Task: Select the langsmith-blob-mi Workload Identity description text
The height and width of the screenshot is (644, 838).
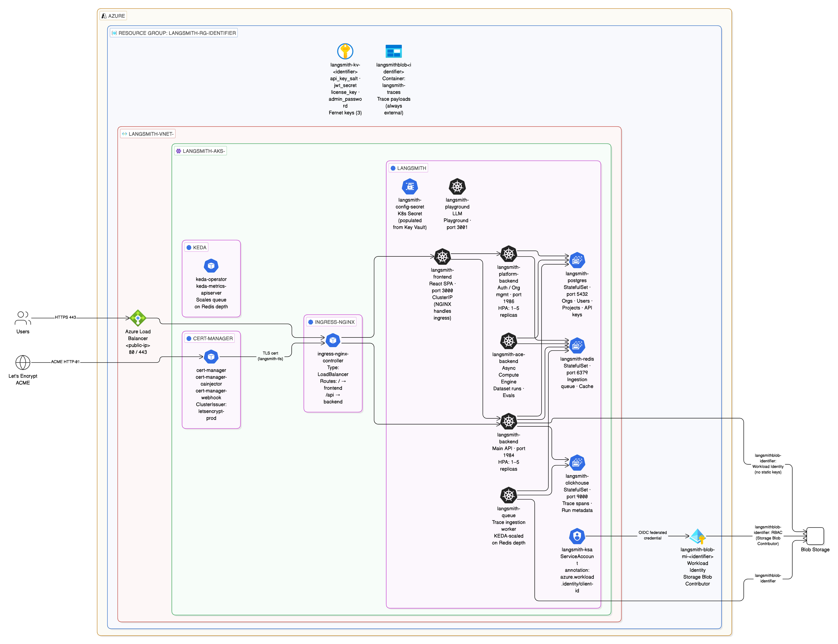Action: 697,567
